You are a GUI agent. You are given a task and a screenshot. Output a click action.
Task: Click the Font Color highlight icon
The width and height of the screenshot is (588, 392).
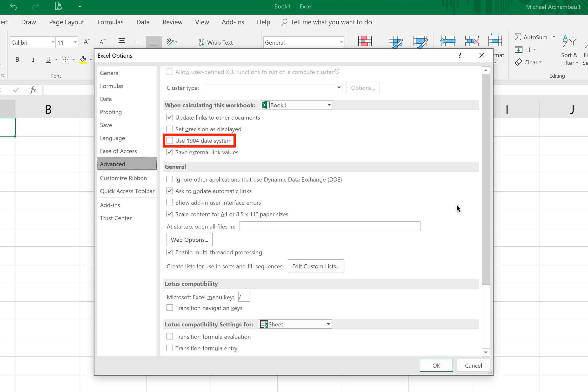tap(83, 59)
